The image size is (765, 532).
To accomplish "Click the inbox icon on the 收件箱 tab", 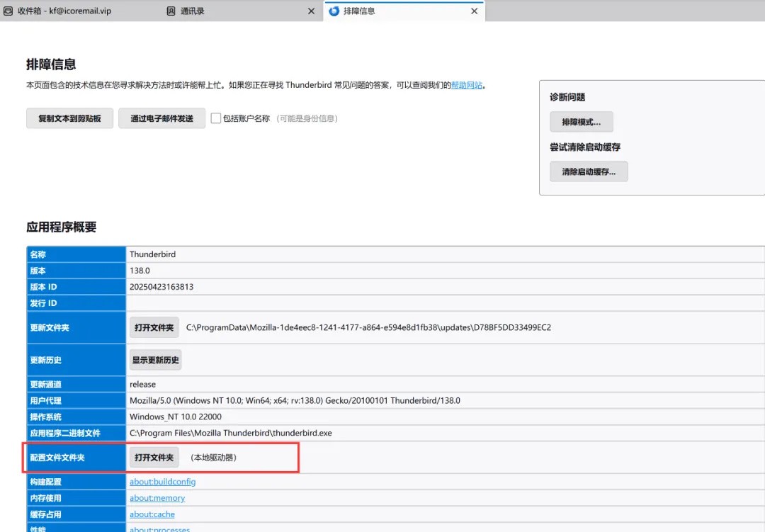I will click(x=8, y=11).
